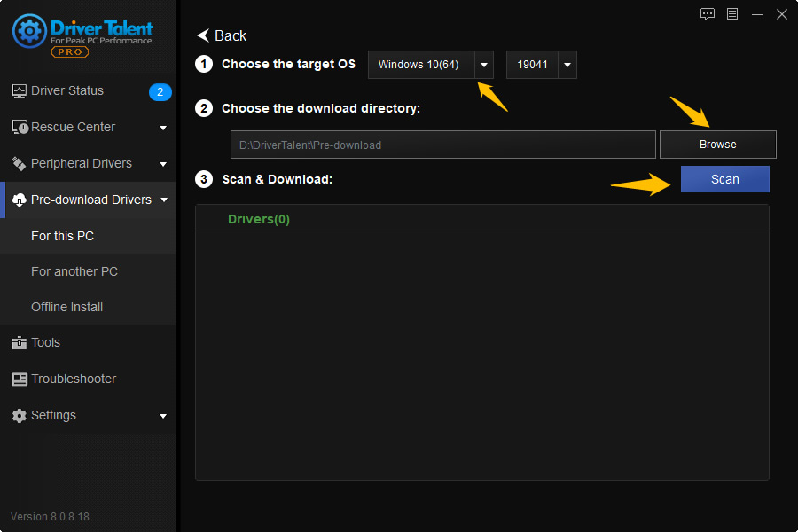Click the Windows 10(64) OS combo box
Image resolution: width=798 pixels, height=532 pixels.
pyautogui.click(x=431, y=65)
